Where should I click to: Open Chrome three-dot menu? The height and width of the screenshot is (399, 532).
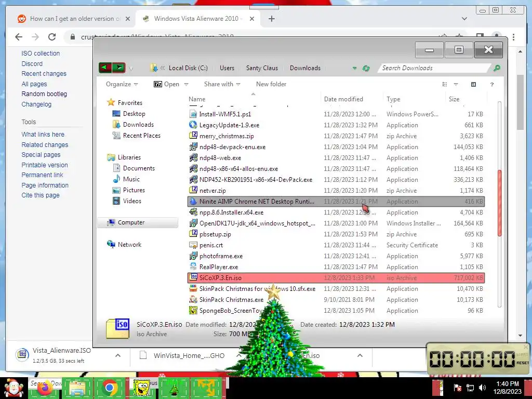tap(513, 37)
